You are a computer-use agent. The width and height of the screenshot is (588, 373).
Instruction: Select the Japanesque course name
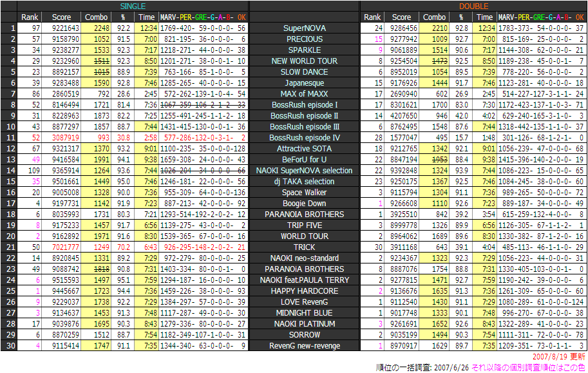tap(304, 83)
